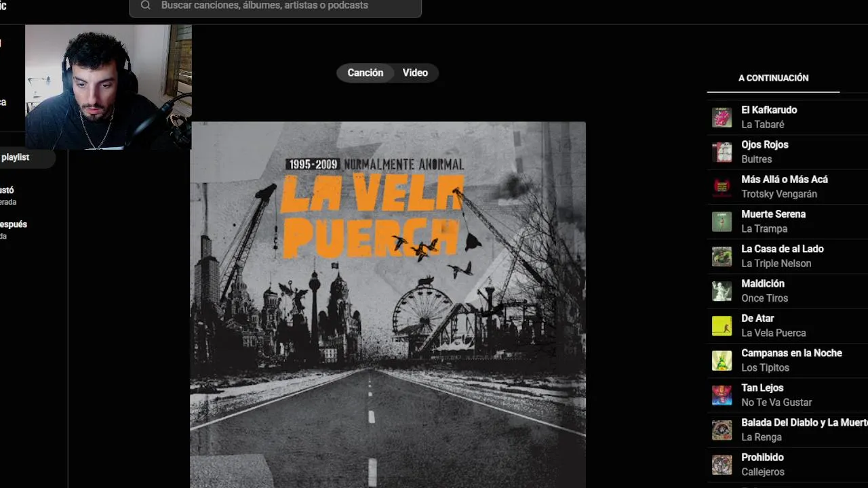Open artist La Vela Puerca in queue
868x488 pixels.
point(774,333)
